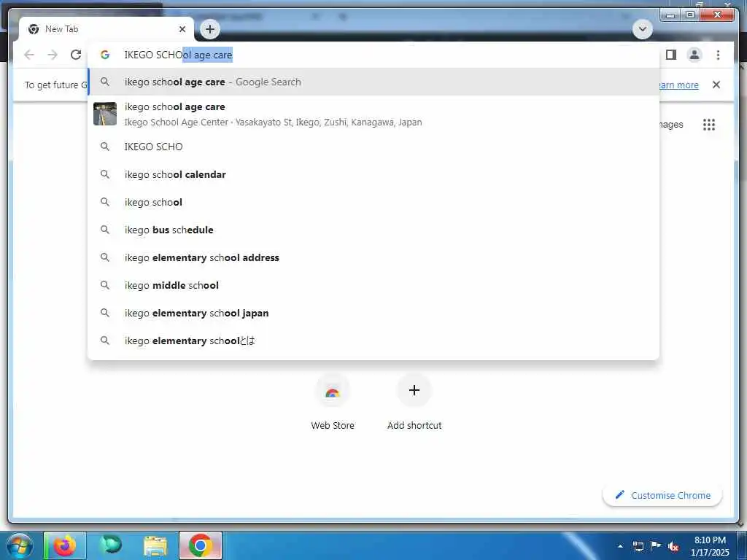The height and width of the screenshot is (560, 747).
Task: Open the taskbar clock showing 8:10 PM
Action: [710, 546]
